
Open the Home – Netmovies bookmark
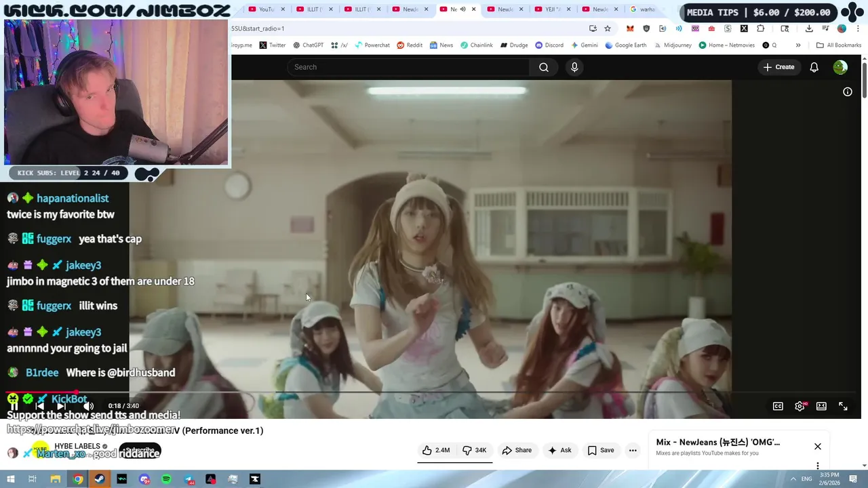[726, 45]
